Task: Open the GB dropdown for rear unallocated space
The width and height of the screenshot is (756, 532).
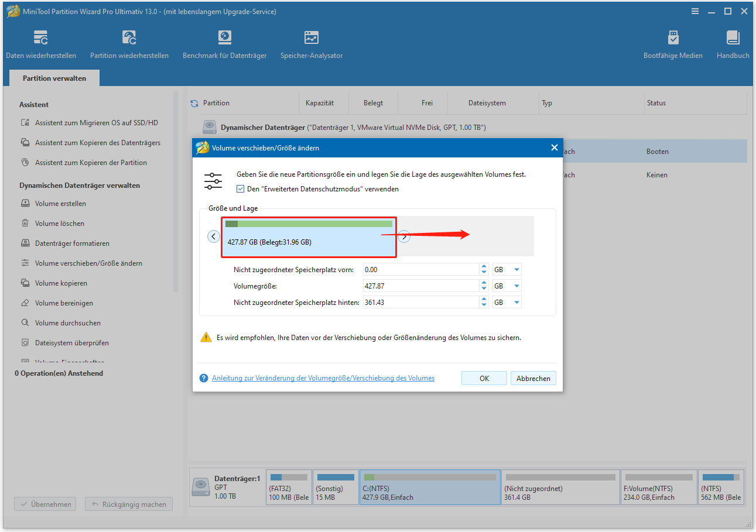Action: pos(506,302)
